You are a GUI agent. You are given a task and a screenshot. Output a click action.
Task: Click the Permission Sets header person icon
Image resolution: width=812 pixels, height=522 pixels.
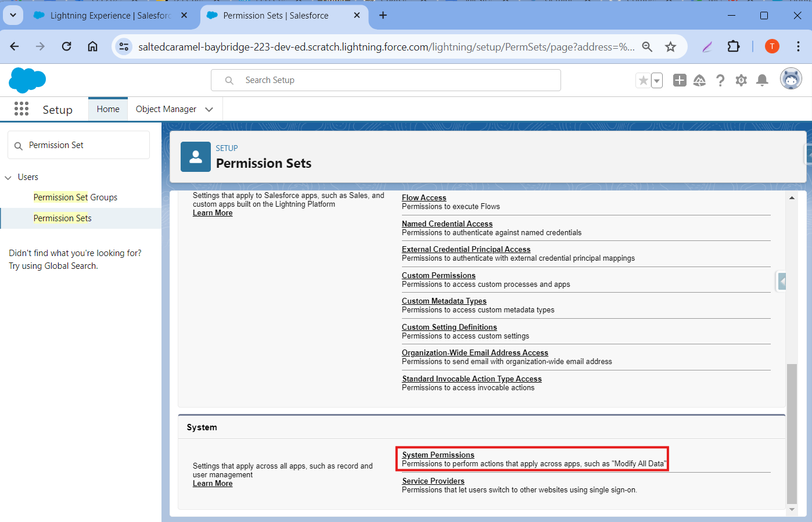tap(196, 157)
